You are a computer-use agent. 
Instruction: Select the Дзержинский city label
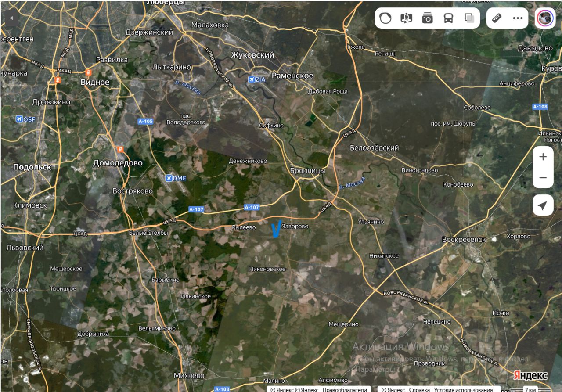[149, 32]
